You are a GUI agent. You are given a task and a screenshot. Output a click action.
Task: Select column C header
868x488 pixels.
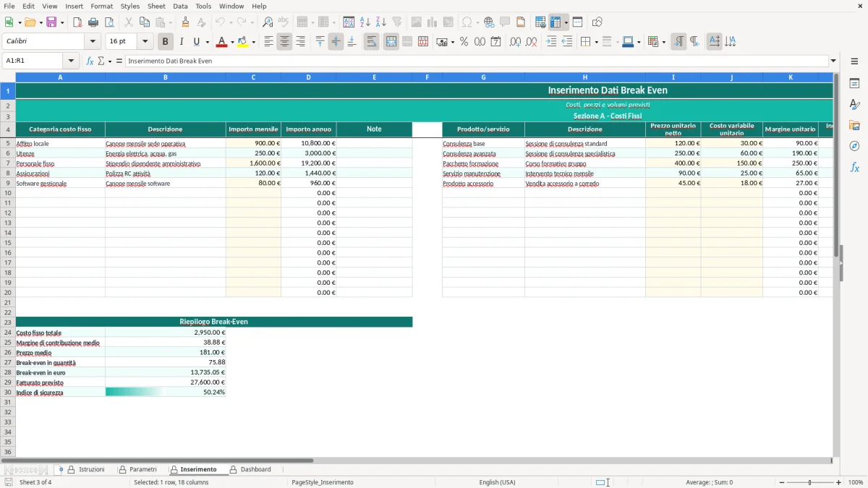pyautogui.click(x=253, y=77)
